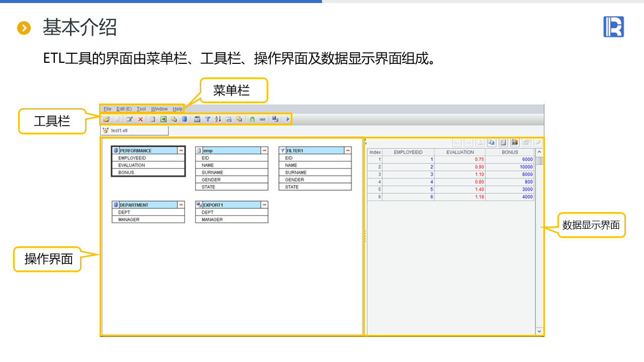Click the chain link toolbar icon
Image resolution: width=644 pixels, height=362 pixels.
[x=262, y=119]
